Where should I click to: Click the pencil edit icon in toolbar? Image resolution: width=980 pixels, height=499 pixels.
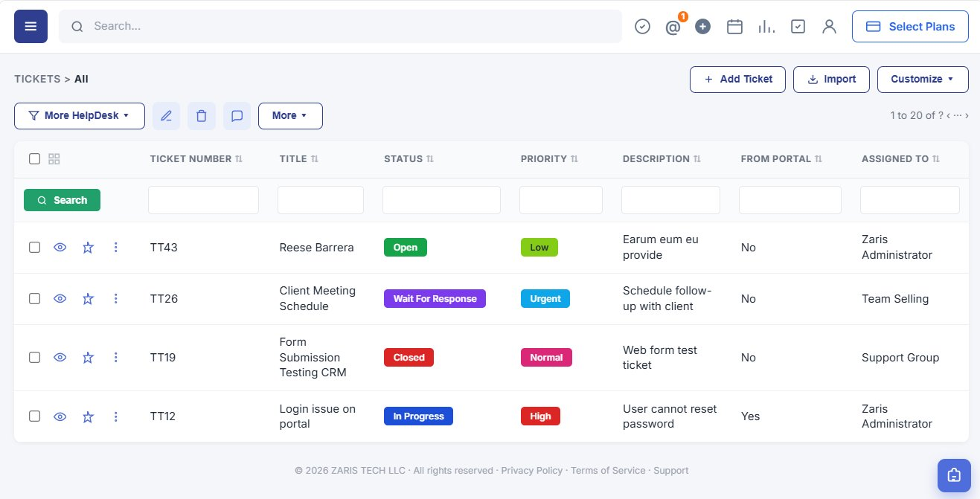(166, 116)
